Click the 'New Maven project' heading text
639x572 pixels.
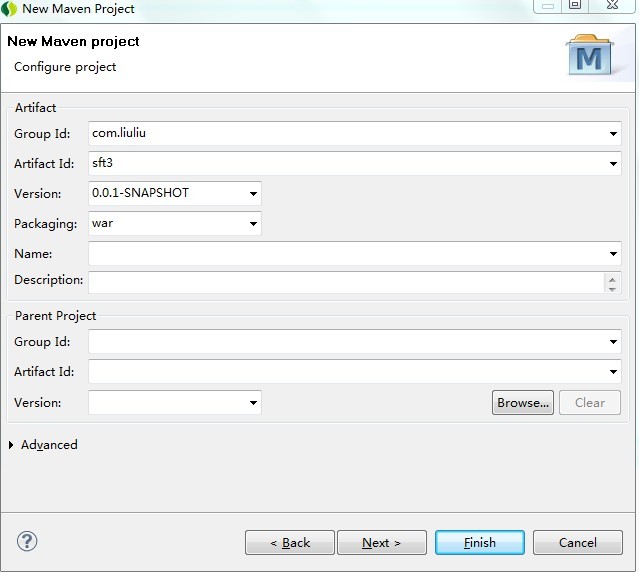pos(73,42)
